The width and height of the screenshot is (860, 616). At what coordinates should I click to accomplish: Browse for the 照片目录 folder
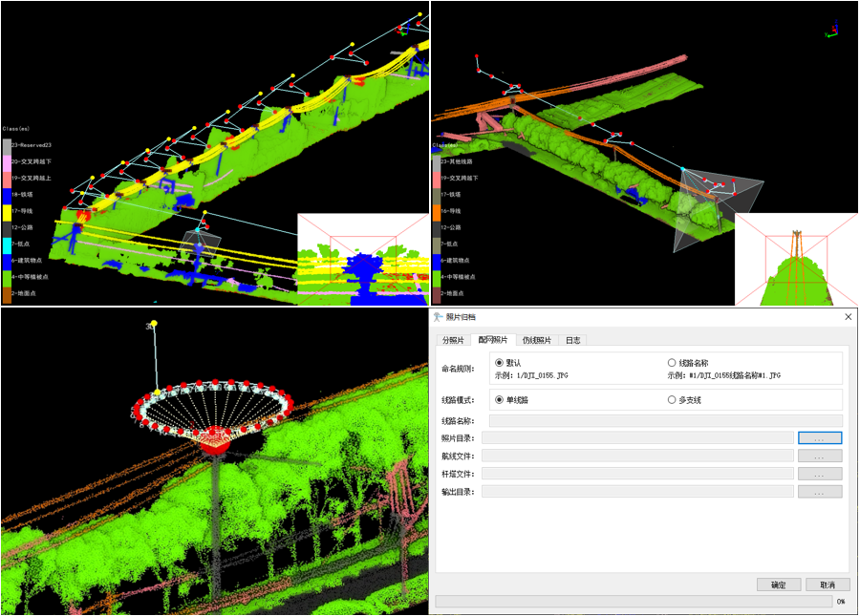click(x=820, y=438)
